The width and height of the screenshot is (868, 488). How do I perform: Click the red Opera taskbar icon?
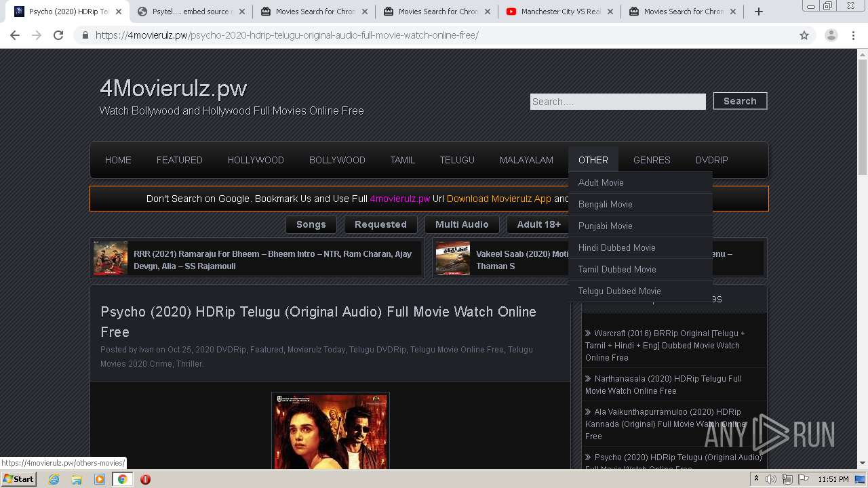(145, 479)
